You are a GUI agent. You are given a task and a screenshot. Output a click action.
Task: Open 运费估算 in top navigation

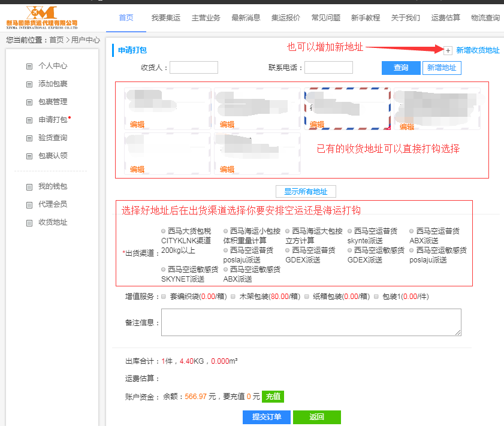click(445, 17)
